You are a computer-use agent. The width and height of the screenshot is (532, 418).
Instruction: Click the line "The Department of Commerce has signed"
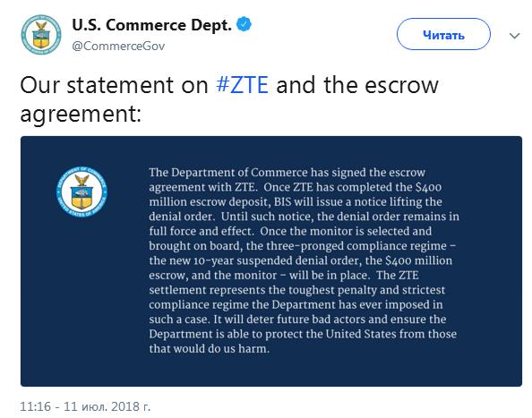point(287,173)
